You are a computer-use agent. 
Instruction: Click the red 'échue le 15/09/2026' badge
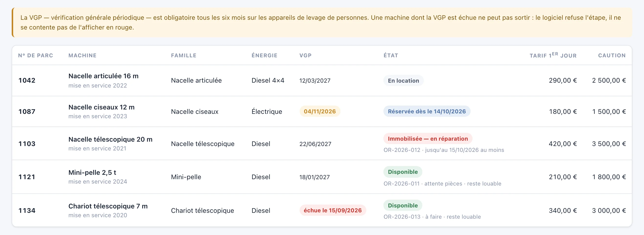[x=333, y=210]
